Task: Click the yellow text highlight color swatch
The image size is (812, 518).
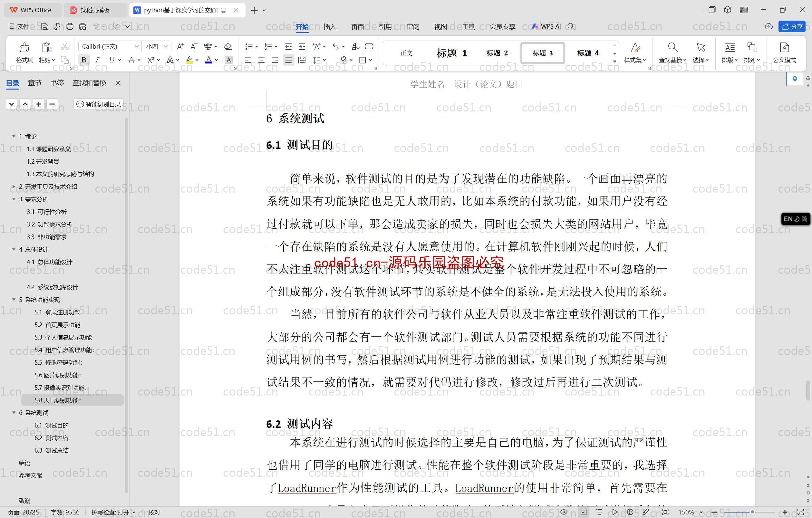Action: [x=189, y=60]
